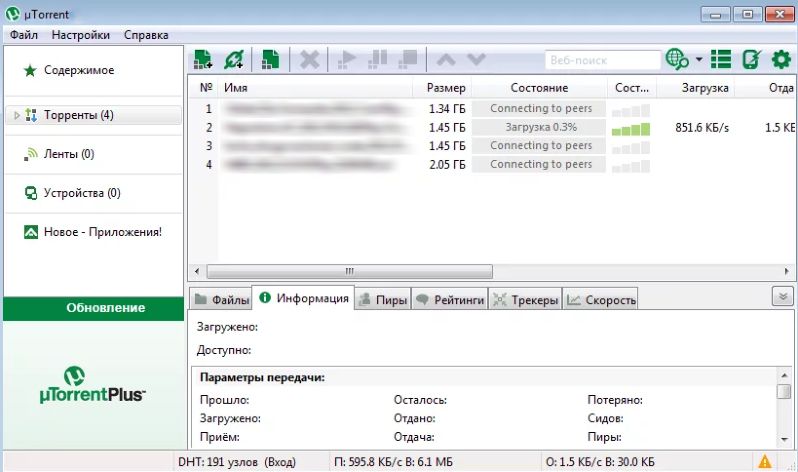Click the DHT: 191 узлов status entry
The width and height of the screenshot is (798, 472).
click(237, 462)
